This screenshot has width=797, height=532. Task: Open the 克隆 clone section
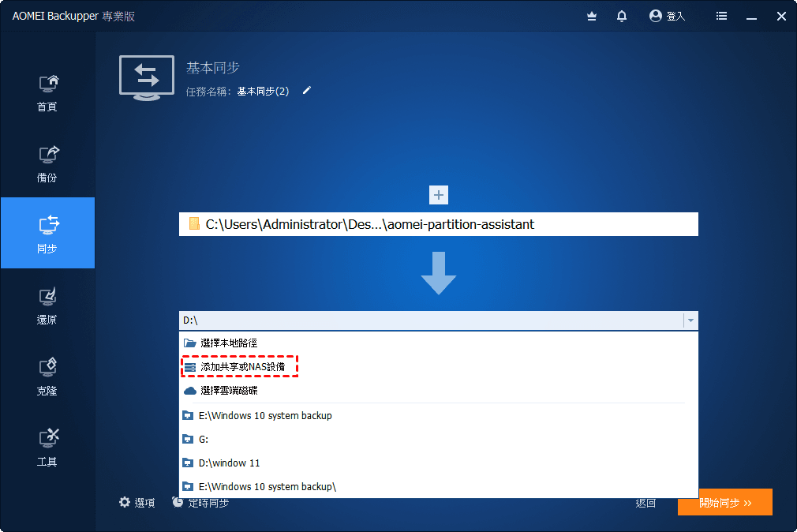[47, 377]
